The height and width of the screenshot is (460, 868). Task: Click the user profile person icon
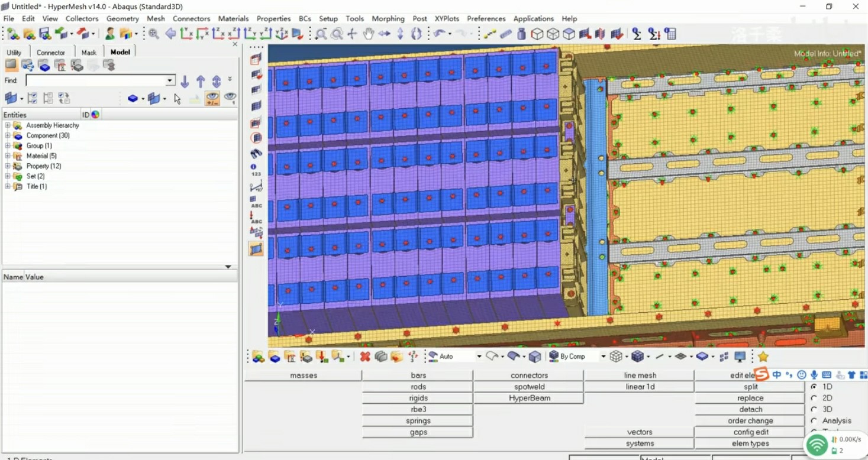pos(110,34)
